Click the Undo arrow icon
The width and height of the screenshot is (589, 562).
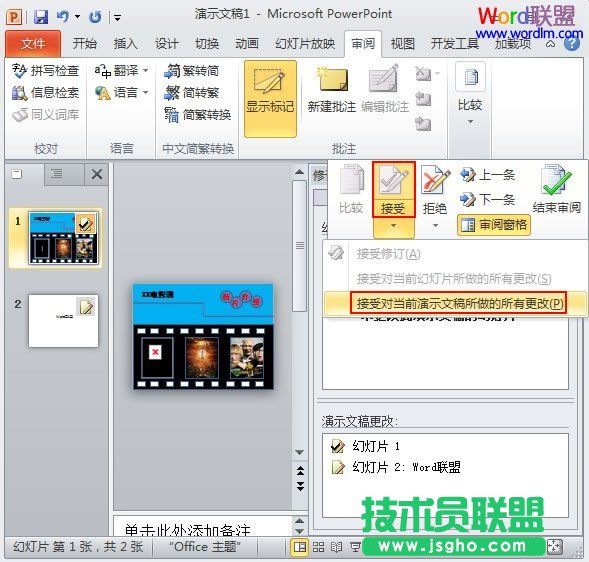(63, 17)
